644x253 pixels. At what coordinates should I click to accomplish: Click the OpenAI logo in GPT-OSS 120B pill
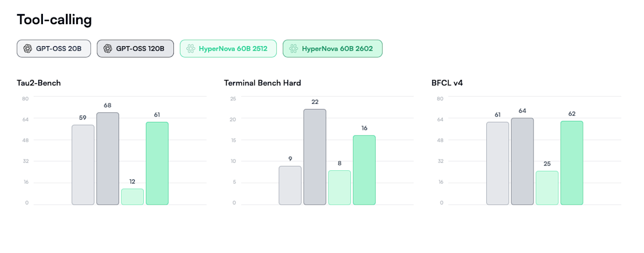pos(108,48)
